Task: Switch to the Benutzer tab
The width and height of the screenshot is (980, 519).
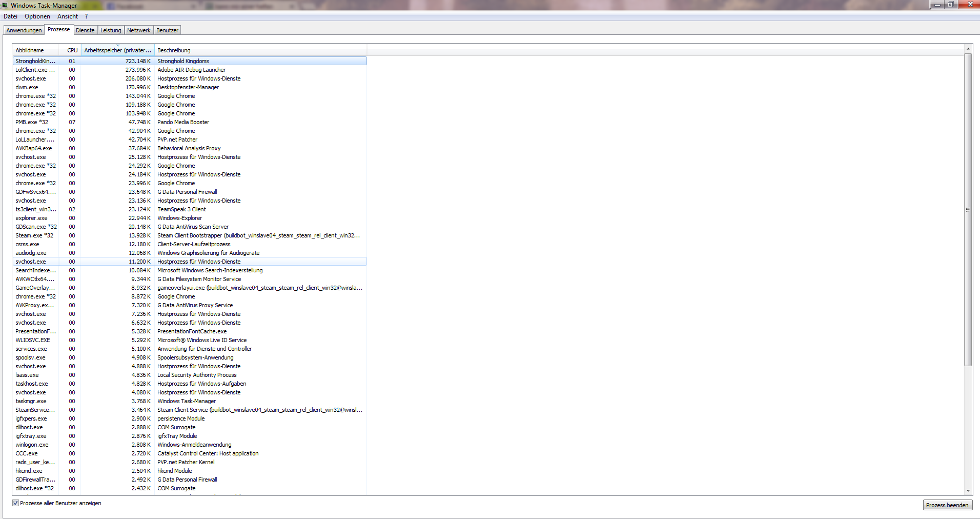Action: 167,30
